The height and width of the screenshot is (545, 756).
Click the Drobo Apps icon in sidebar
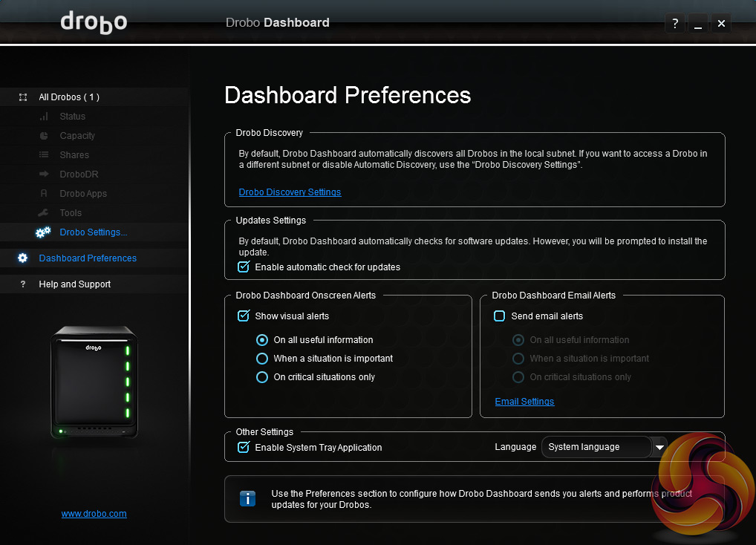(x=44, y=194)
